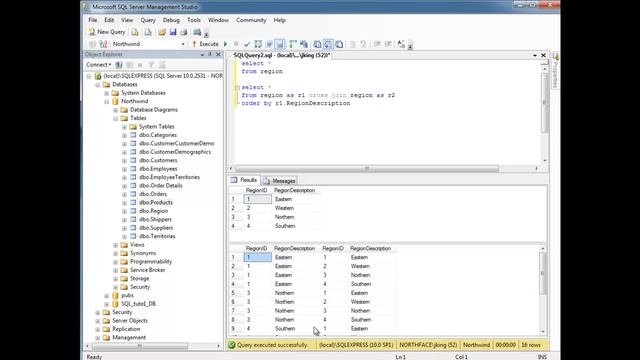This screenshot has height=360, width=640.
Task: Open the File menu
Action: [93, 20]
